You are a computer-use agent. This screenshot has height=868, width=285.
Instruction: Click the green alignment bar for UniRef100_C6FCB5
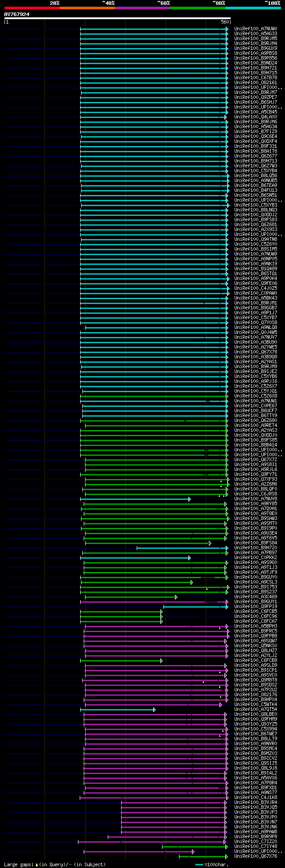pos(122,612)
